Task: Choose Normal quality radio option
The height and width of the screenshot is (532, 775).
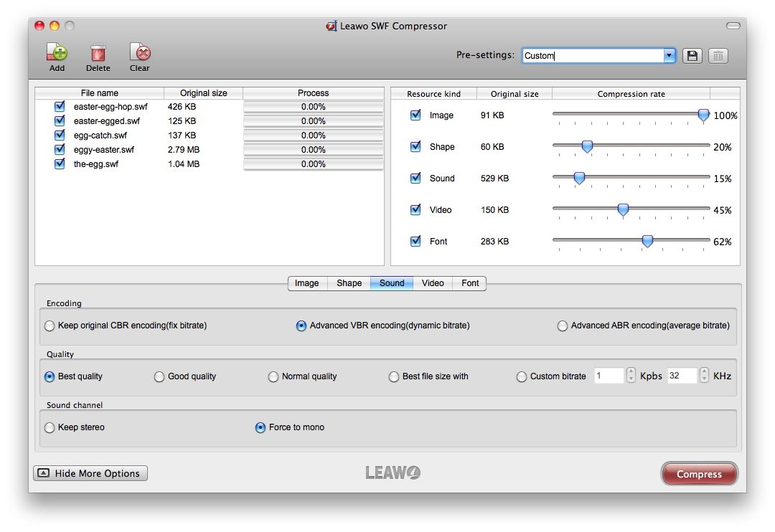Action: (x=273, y=377)
